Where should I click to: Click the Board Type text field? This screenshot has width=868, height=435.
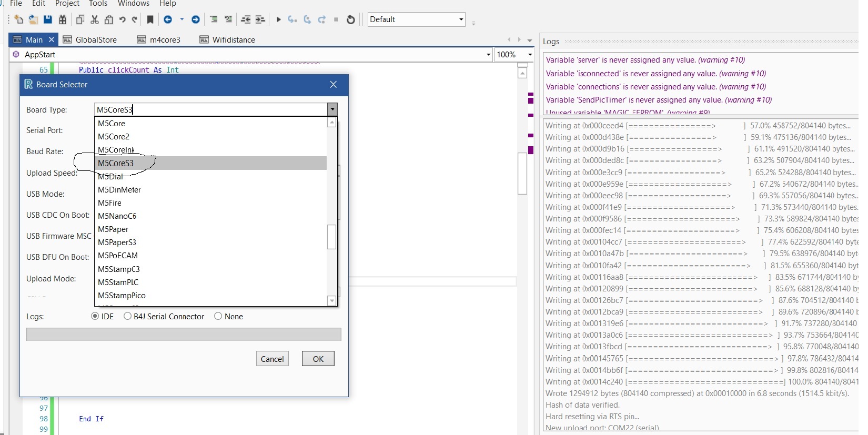pyautogui.click(x=211, y=109)
